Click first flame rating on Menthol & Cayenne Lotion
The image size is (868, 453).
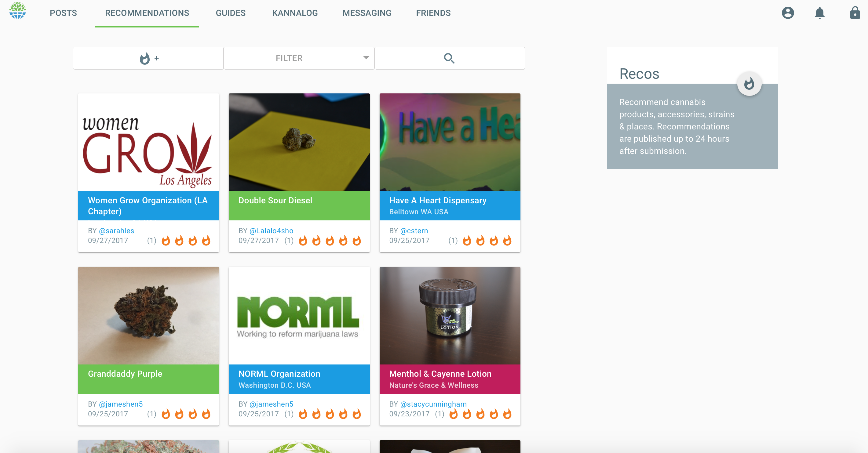coord(454,414)
